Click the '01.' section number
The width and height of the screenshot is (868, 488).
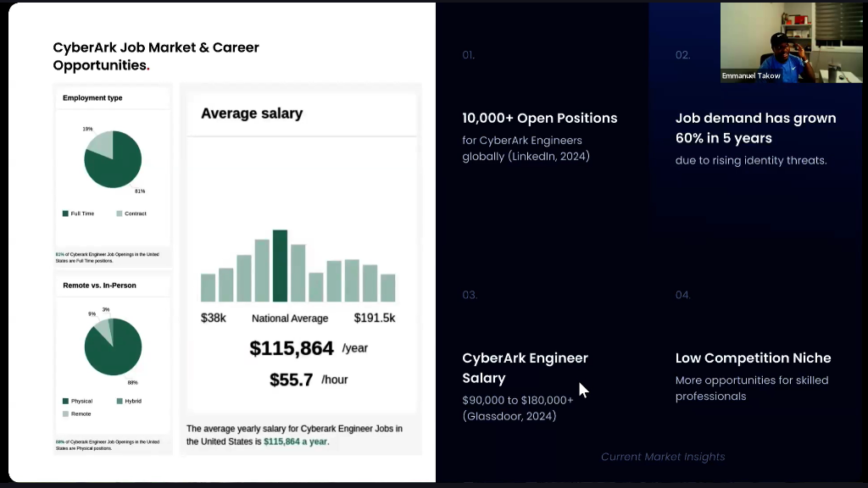coord(468,55)
